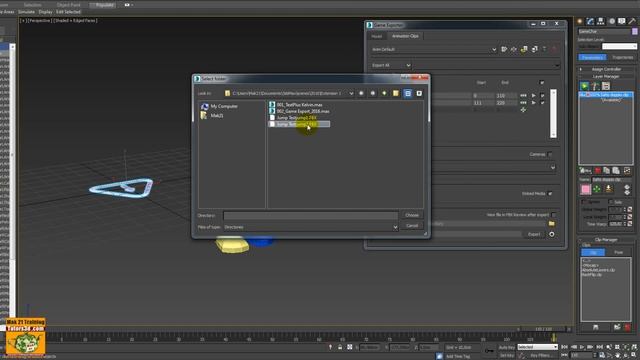
Task: Switch to Model tab in Game Exporter
Action: (x=376, y=36)
